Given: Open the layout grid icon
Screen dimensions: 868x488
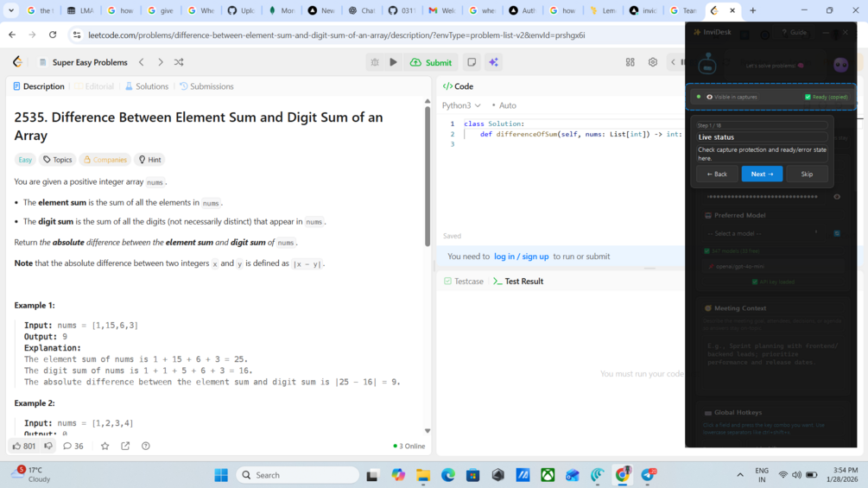Looking at the screenshot, I should 630,62.
